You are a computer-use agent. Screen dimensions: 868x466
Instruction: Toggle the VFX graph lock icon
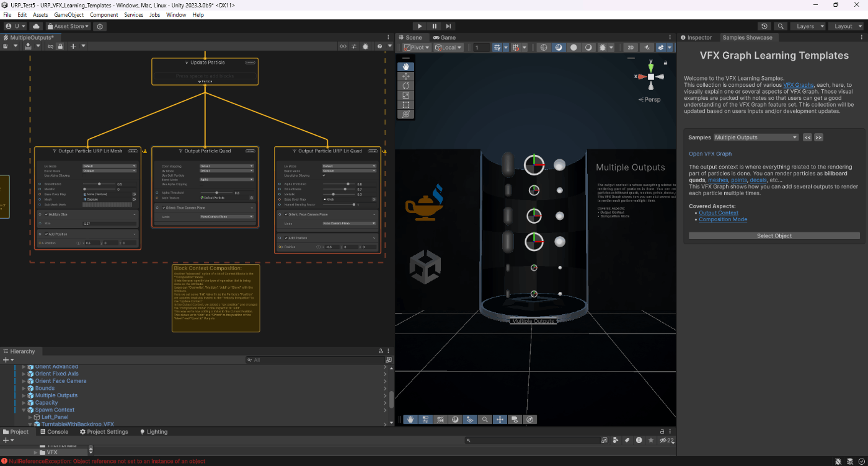pos(60,46)
